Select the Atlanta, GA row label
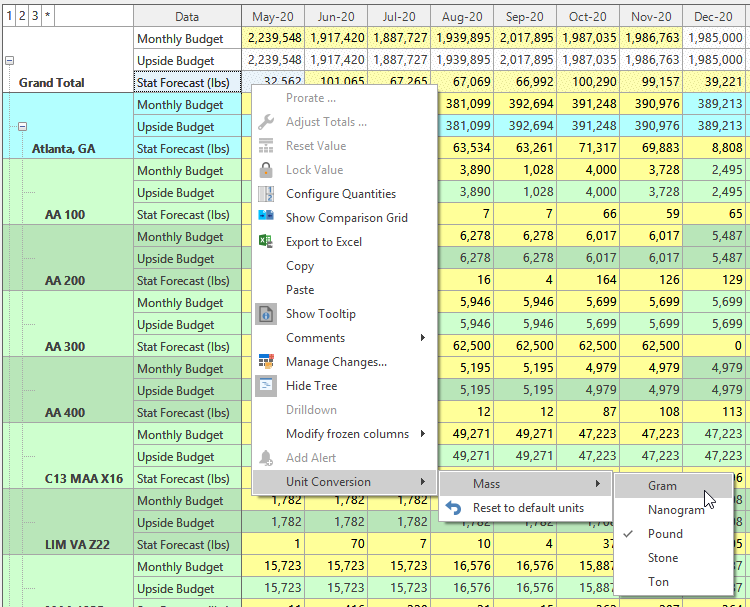 point(64,149)
